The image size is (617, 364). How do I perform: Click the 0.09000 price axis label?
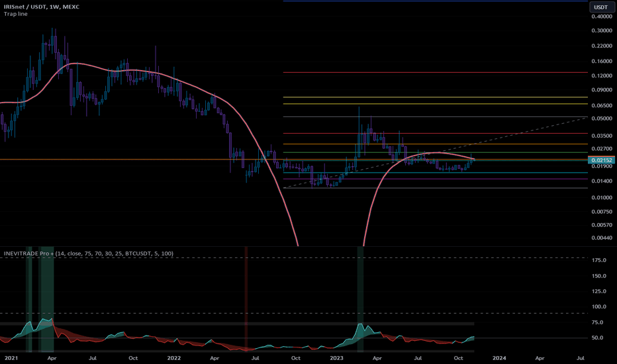tap(602, 90)
